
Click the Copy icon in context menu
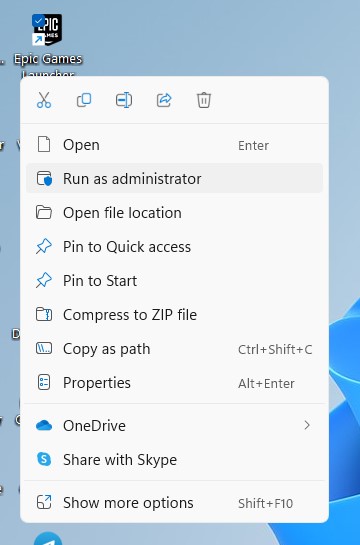pos(84,100)
